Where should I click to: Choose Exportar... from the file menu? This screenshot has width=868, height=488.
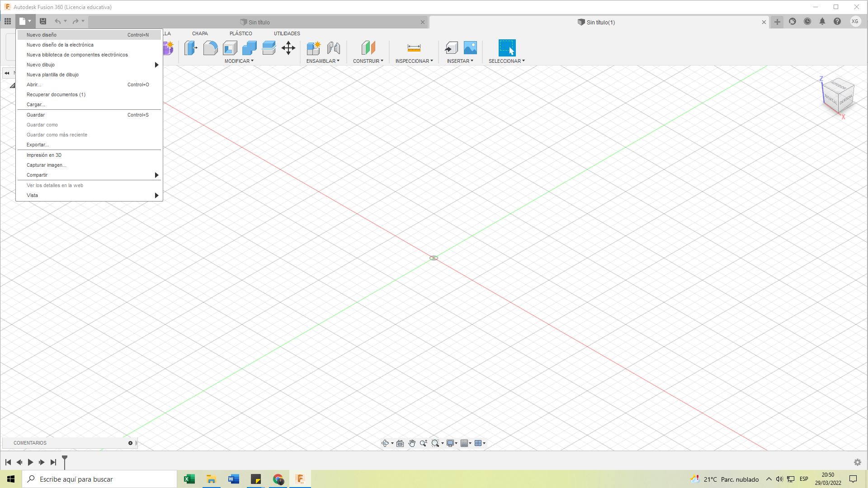click(38, 145)
